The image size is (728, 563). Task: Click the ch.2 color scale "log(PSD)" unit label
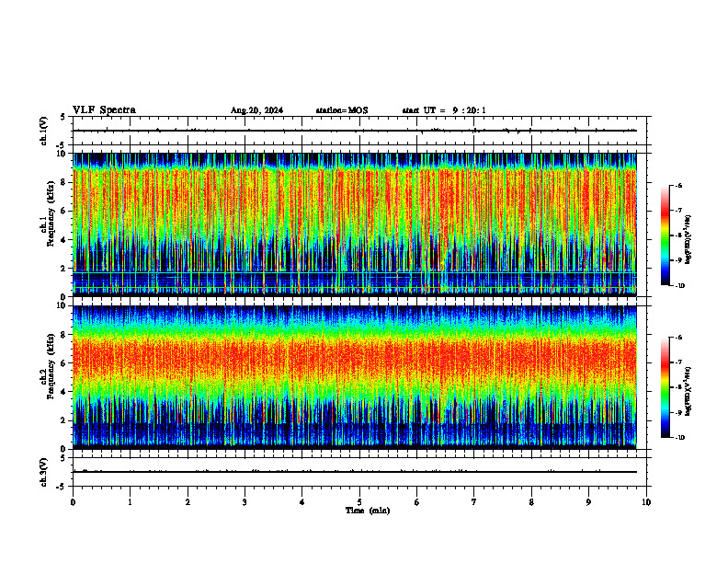coord(688,391)
